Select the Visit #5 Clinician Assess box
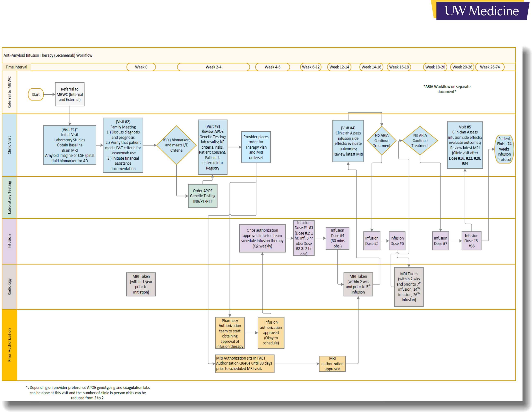Viewport: 532px width, 412px height. 465,145
